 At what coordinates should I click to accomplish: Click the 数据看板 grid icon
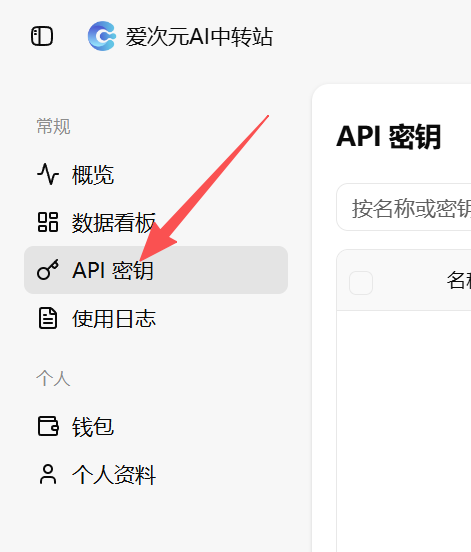click(x=48, y=222)
